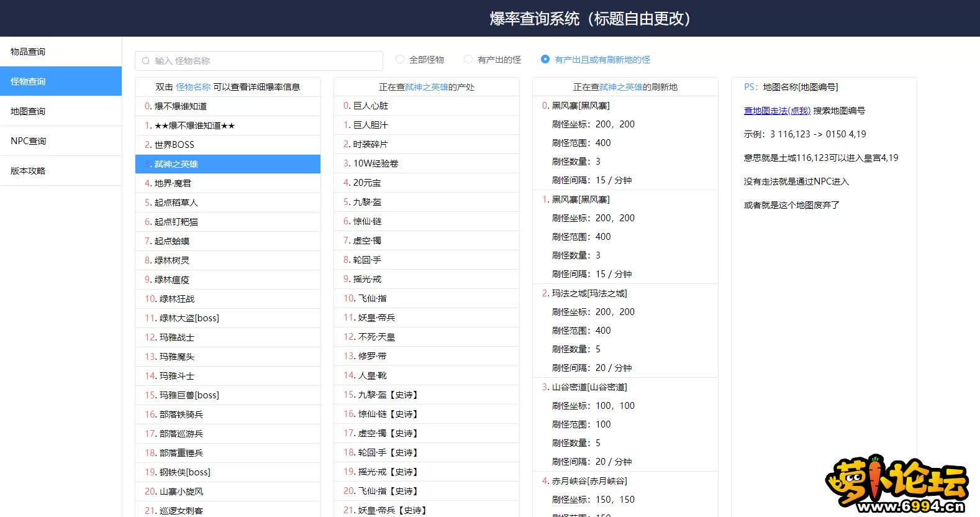Select drop item 5. 九黎·盔
The image size is (980, 517).
[427, 202]
